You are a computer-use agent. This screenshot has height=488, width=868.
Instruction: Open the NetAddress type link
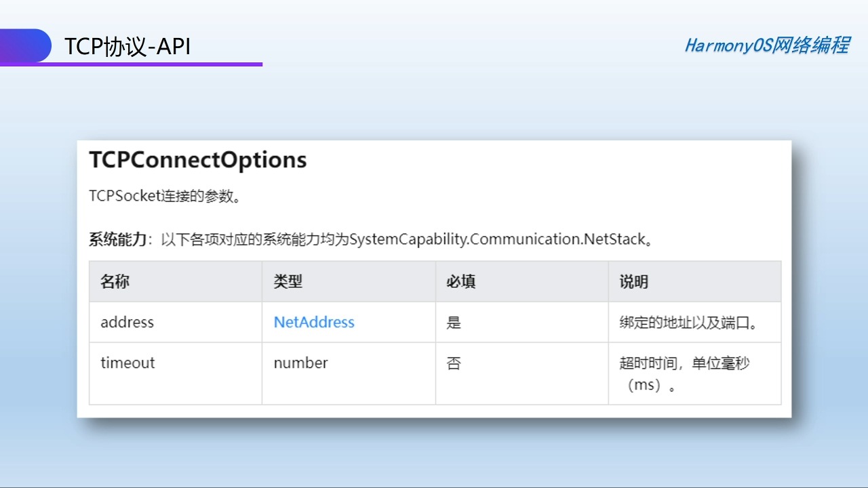(x=314, y=323)
